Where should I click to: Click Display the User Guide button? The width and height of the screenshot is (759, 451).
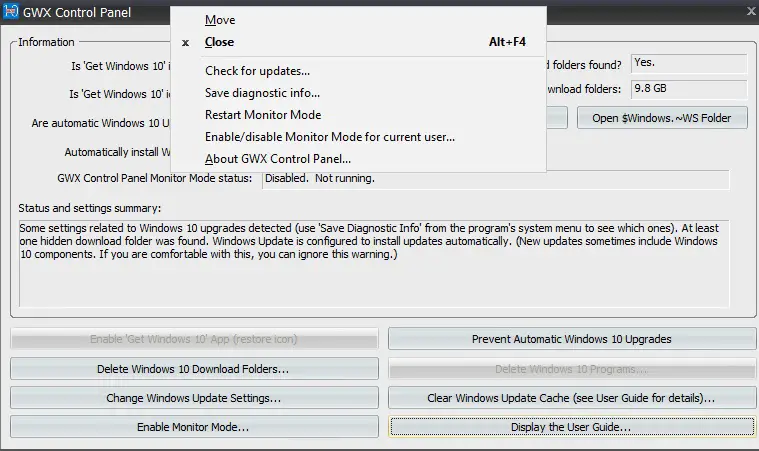pyautogui.click(x=572, y=427)
